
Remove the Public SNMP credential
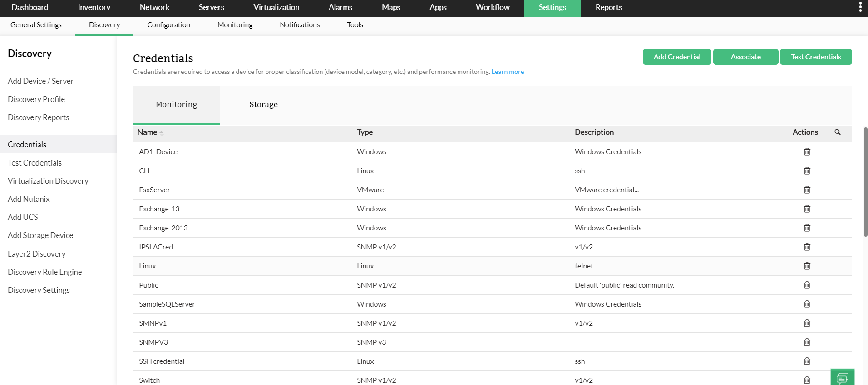[807, 285]
